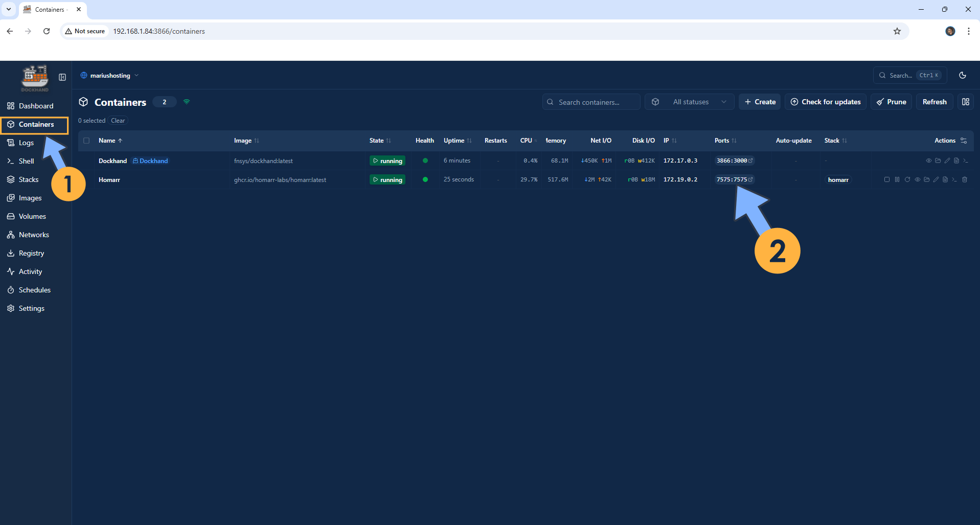
Task: View details of Dockhand via eye icon
Action: coord(929,161)
